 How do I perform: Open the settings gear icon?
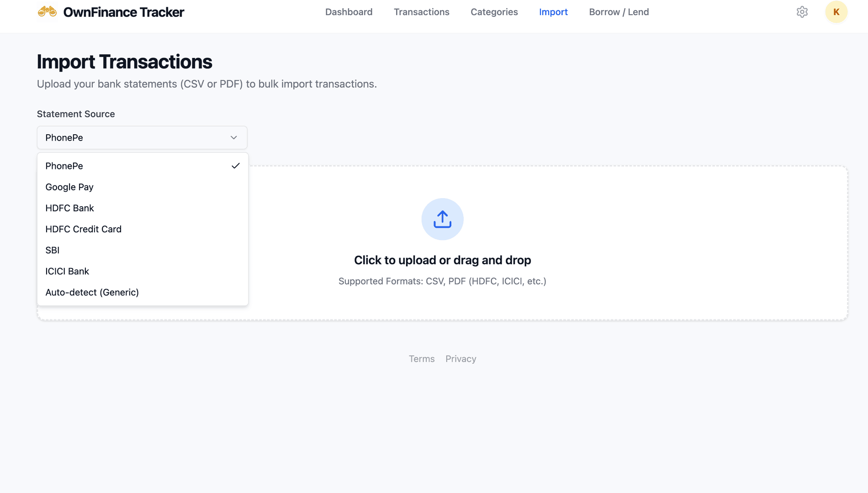coord(802,12)
